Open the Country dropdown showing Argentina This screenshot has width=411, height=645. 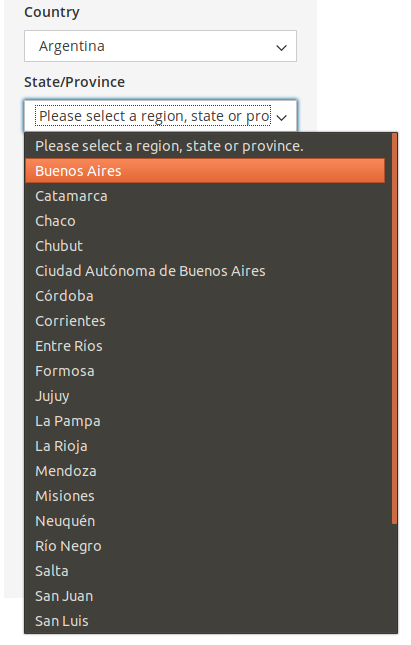click(160, 46)
